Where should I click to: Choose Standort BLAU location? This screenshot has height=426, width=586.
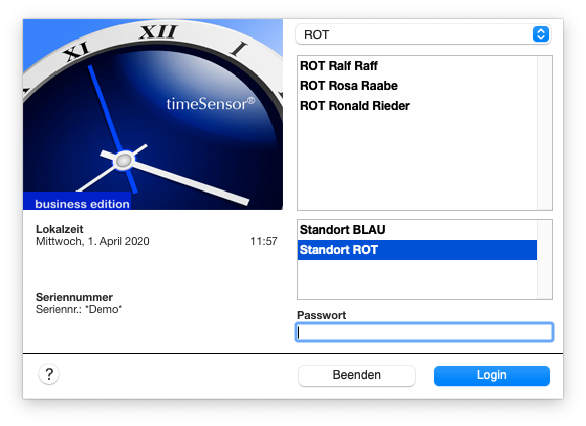click(417, 230)
